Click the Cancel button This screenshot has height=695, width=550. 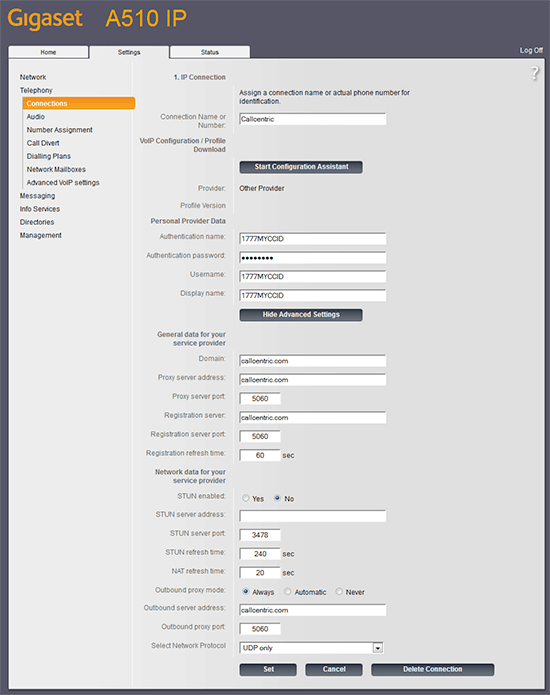click(x=334, y=669)
